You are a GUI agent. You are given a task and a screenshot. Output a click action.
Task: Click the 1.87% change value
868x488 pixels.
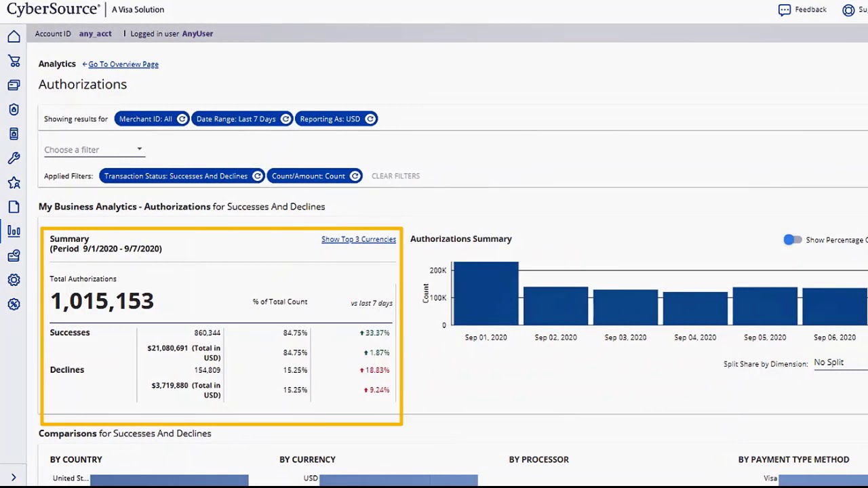(376, 352)
